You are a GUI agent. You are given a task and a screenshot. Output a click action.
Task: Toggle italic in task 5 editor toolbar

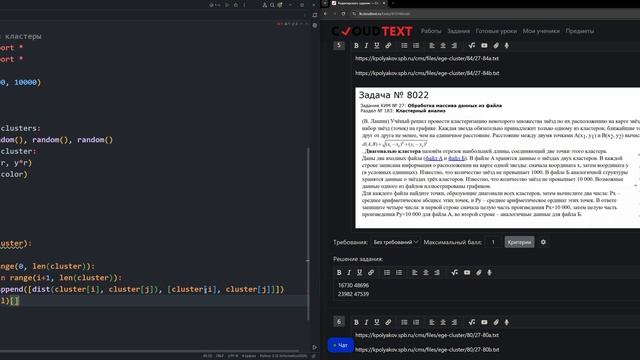(x=366, y=46)
